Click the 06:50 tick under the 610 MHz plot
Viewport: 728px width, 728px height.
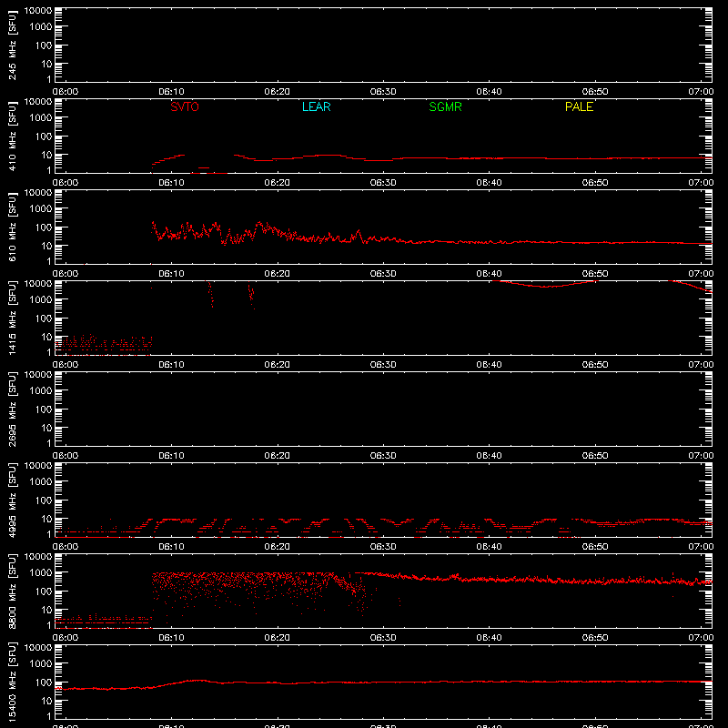(x=595, y=274)
